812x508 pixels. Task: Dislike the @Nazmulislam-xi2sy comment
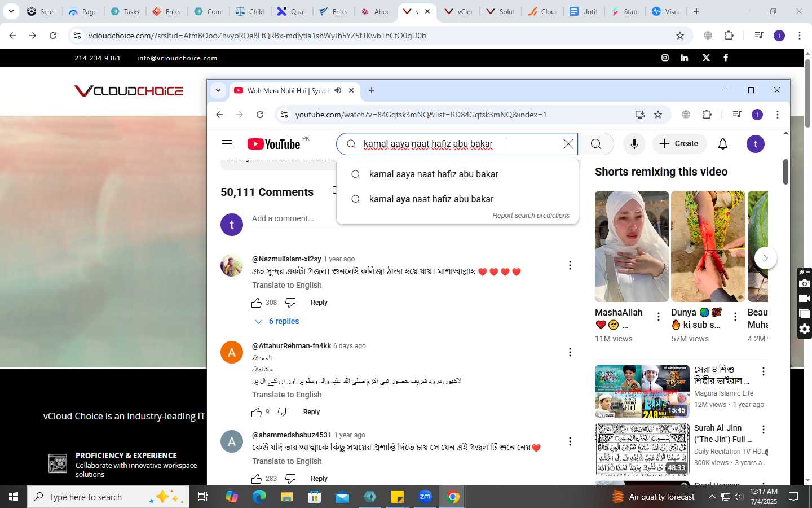point(290,303)
